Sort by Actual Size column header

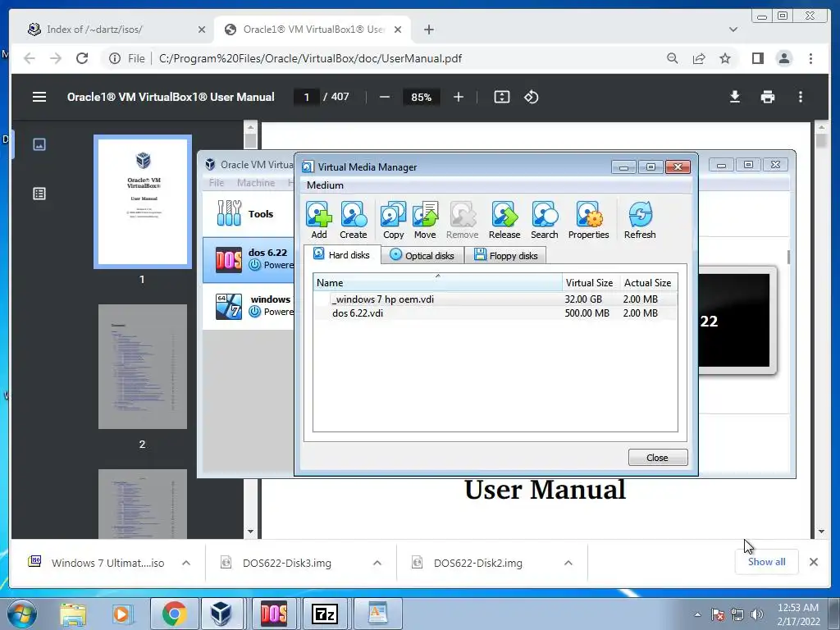(x=648, y=282)
